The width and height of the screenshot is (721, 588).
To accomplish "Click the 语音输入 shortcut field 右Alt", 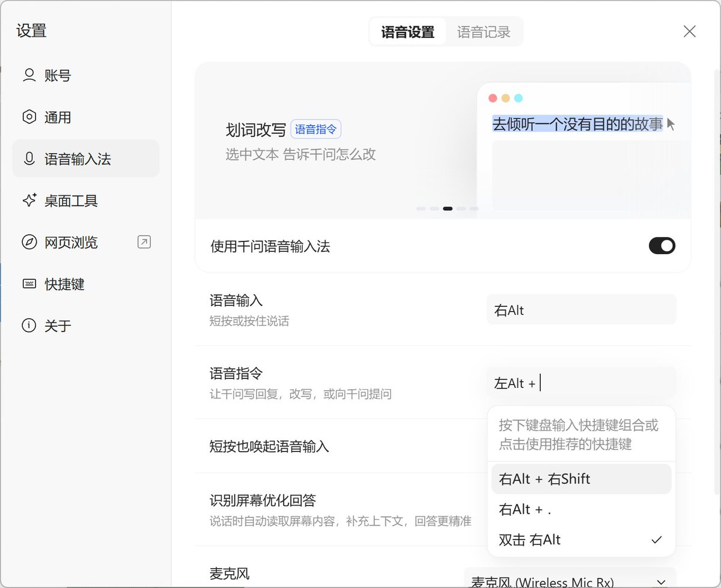I will [581, 310].
